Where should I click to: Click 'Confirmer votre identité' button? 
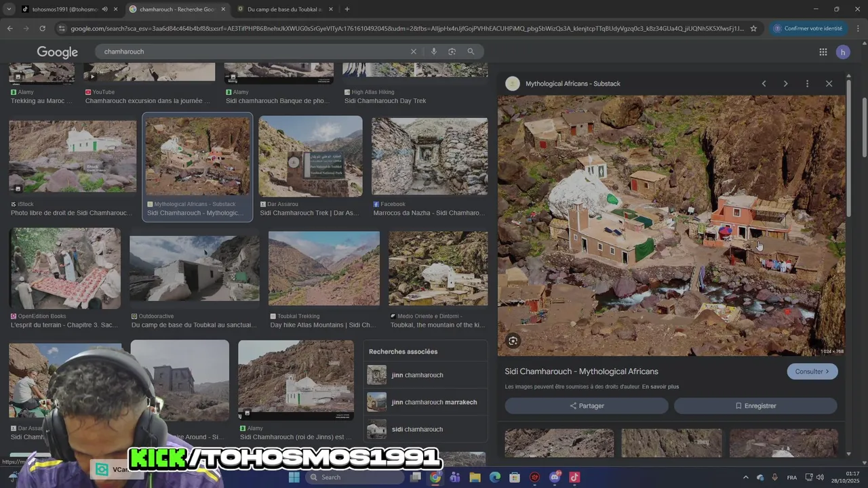point(808,28)
